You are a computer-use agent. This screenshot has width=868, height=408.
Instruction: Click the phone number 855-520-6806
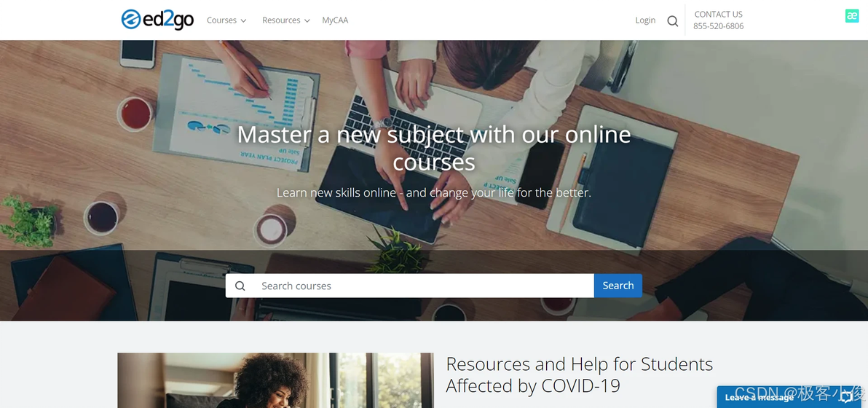(718, 26)
